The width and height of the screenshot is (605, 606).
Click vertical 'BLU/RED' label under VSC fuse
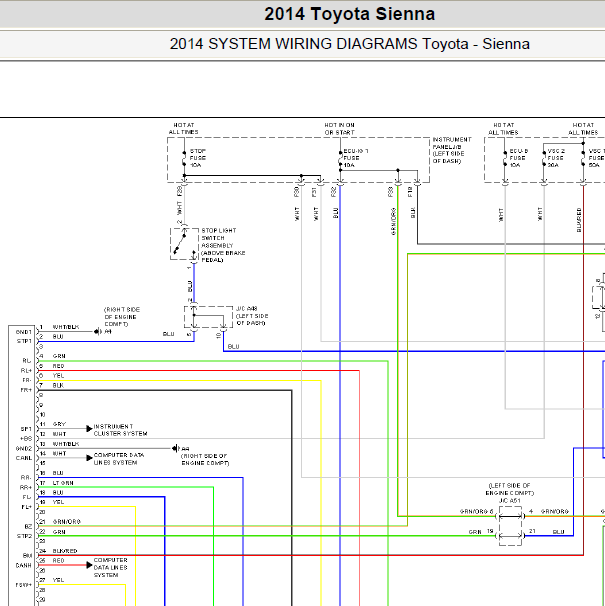579,220
